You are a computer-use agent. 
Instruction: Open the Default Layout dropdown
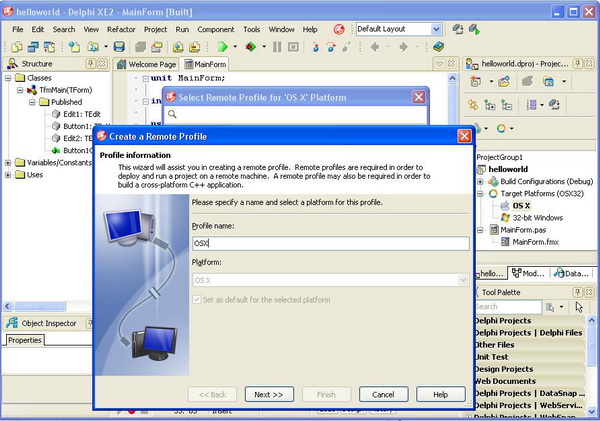[x=436, y=29]
